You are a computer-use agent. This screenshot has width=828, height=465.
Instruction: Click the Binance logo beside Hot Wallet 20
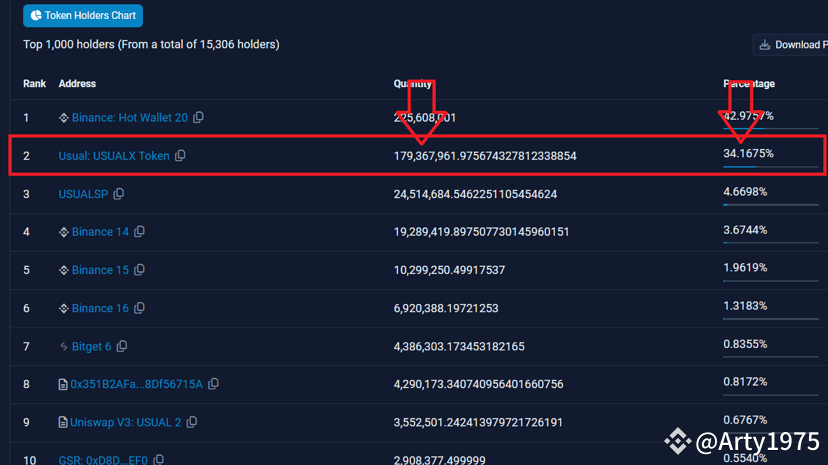tap(63, 118)
